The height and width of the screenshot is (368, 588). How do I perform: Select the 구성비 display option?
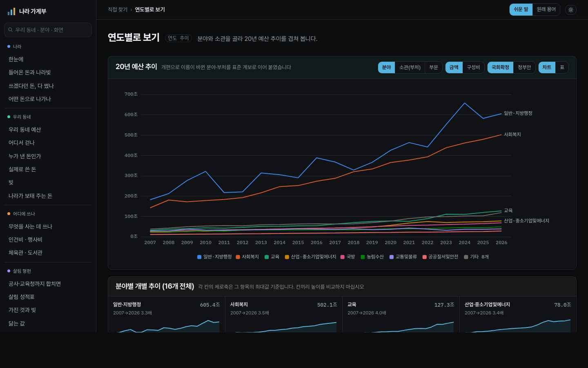pyautogui.click(x=473, y=67)
